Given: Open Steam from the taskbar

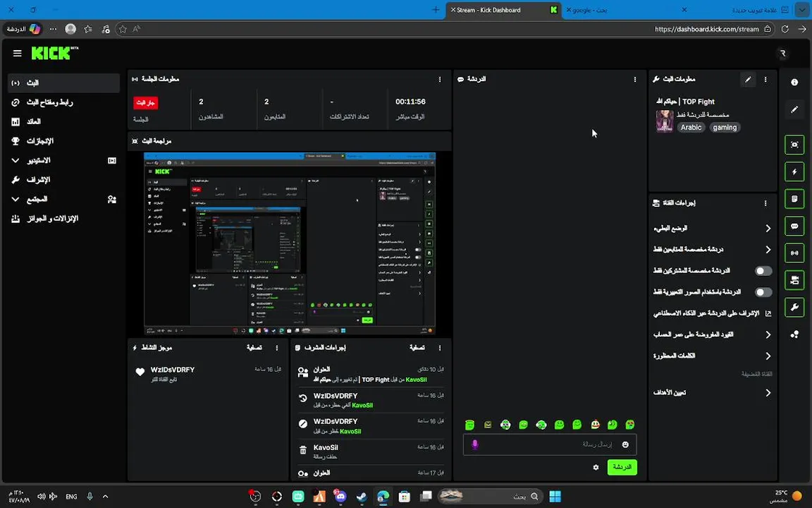Looking at the screenshot, I should (x=362, y=497).
